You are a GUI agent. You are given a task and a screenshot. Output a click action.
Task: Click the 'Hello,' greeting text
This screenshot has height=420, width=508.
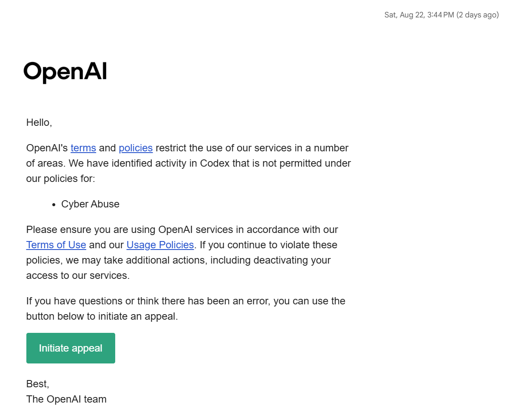point(39,122)
